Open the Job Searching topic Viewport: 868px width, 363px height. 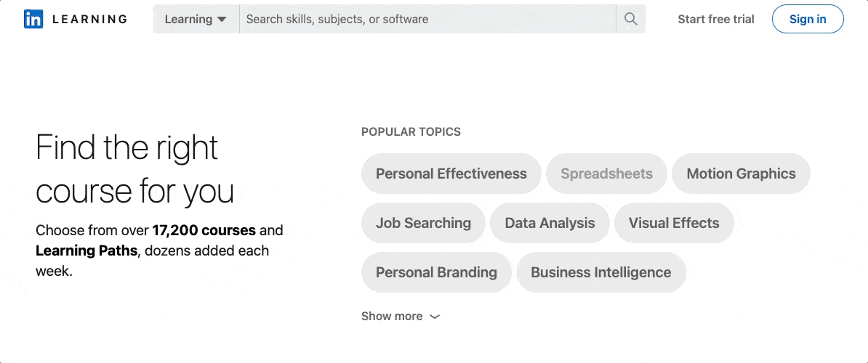click(x=423, y=223)
